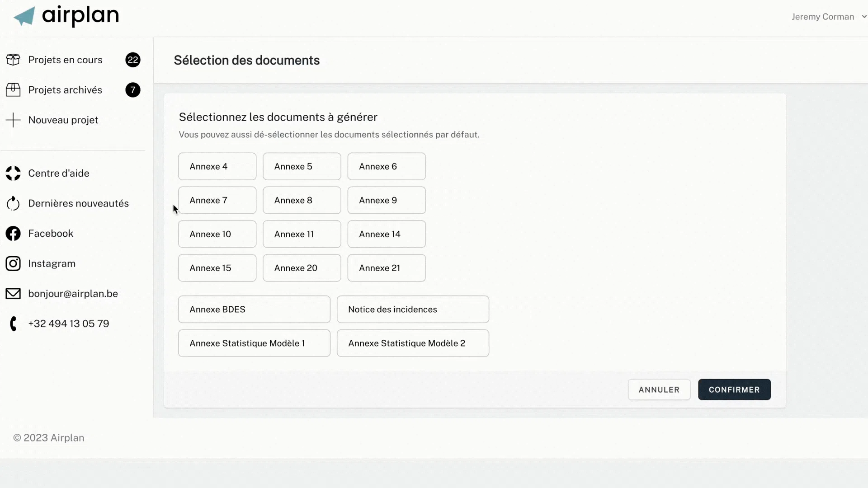Viewport: 868px width, 488px height.
Task: Click the Dernières nouveautés refresh icon
Action: point(13,203)
